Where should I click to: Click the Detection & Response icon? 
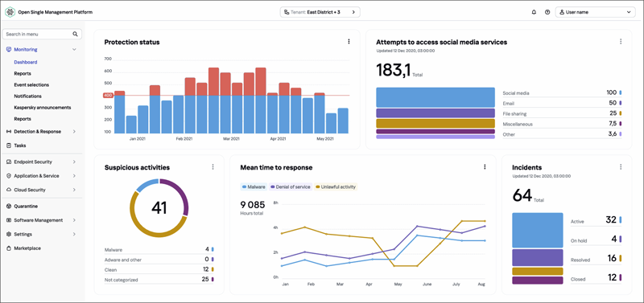pos(9,132)
